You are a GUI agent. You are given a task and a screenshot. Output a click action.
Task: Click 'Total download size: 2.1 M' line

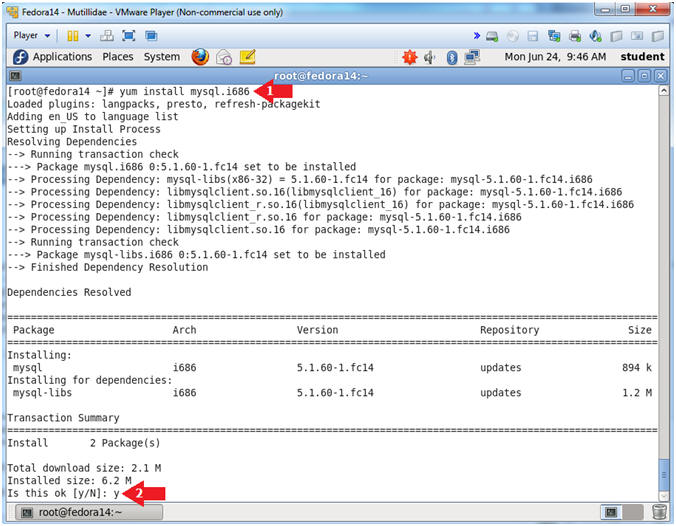tap(84, 468)
